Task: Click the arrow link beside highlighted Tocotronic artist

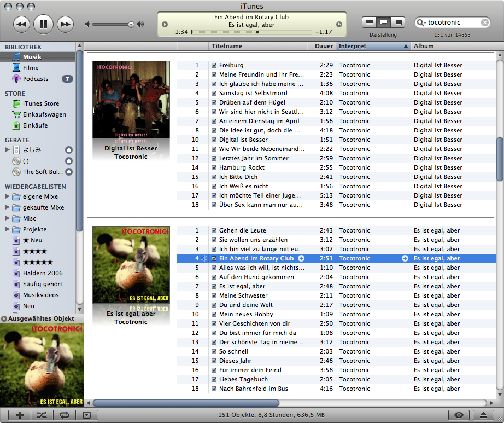Action: (x=405, y=258)
